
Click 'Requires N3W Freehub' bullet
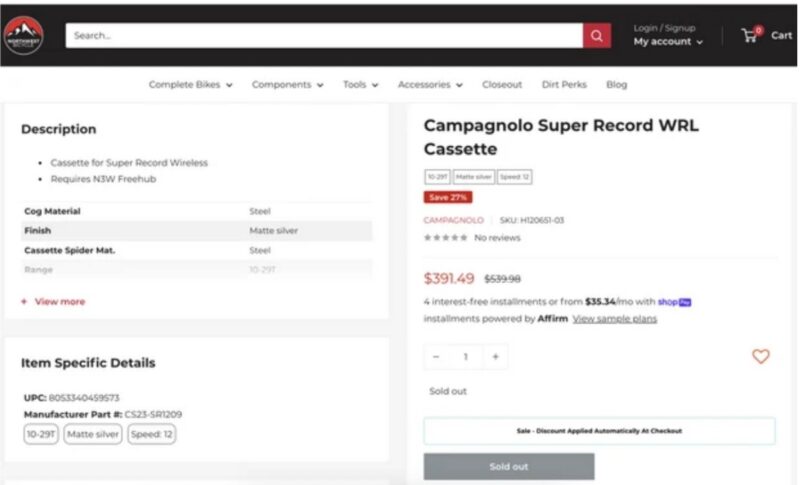[103, 179]
